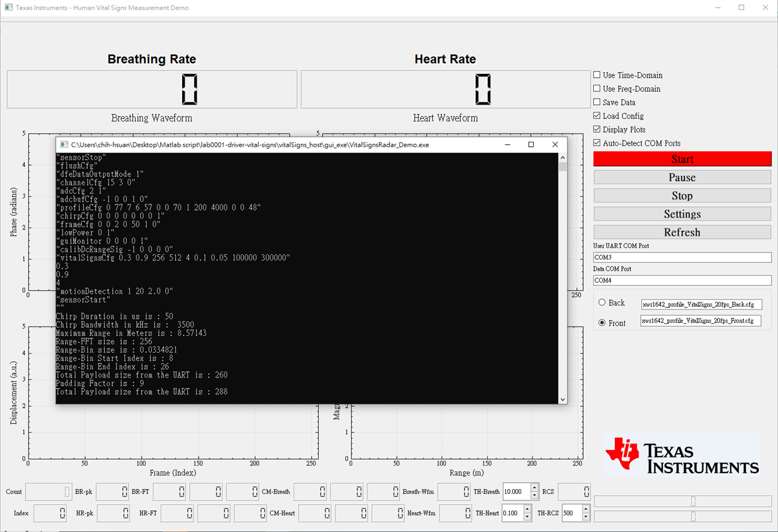This screenshot has height=532, width=778.
Task: Click the TH-Heart value field showing 0.100
Action: pyautogui.click(x=512, y=513)
